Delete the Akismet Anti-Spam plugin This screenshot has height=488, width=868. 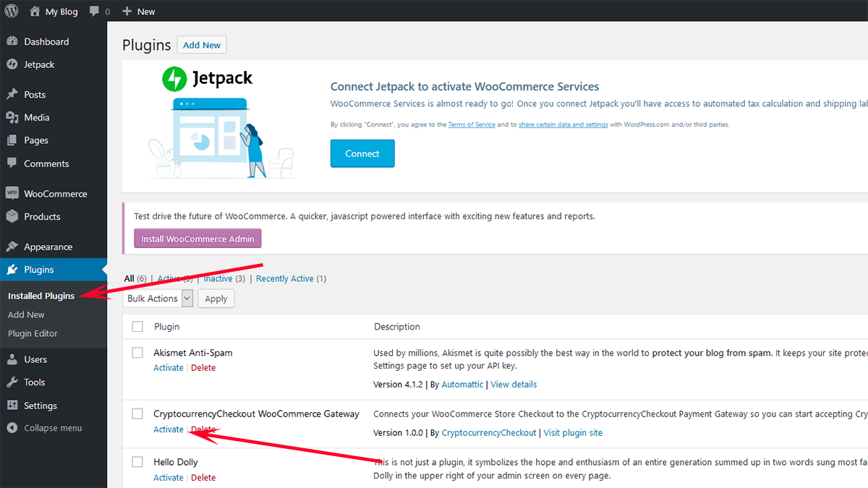(x=203, y=367)
